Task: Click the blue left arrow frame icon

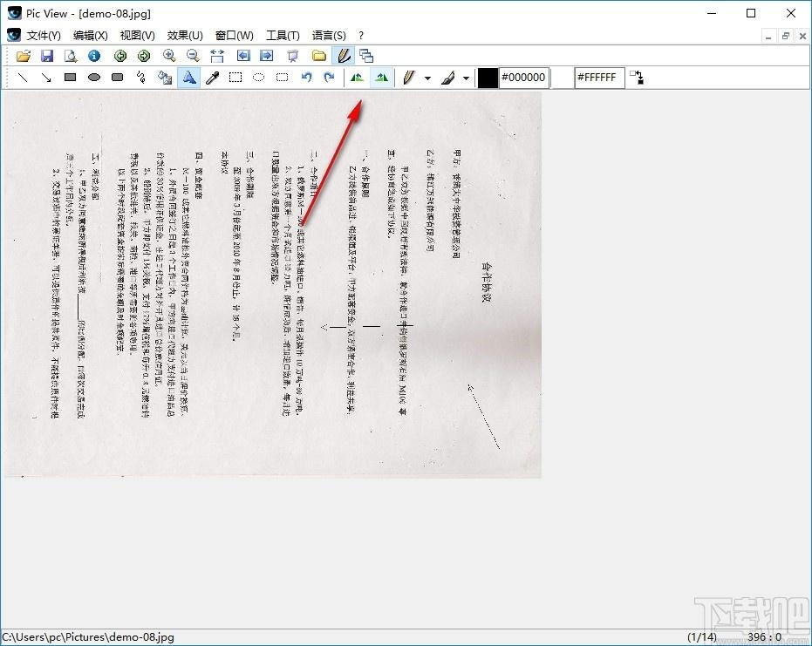Action: pyautogui.click(x=242, y=56)
